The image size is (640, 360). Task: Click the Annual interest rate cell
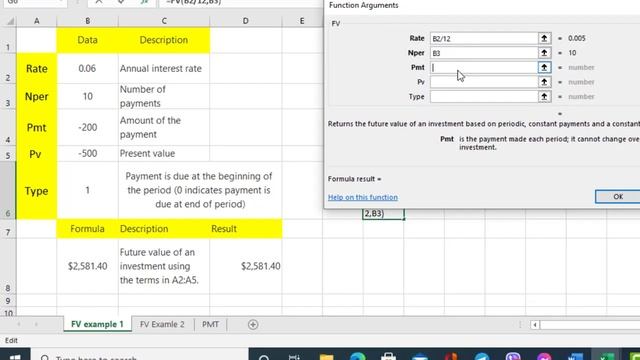pos(164,69)
